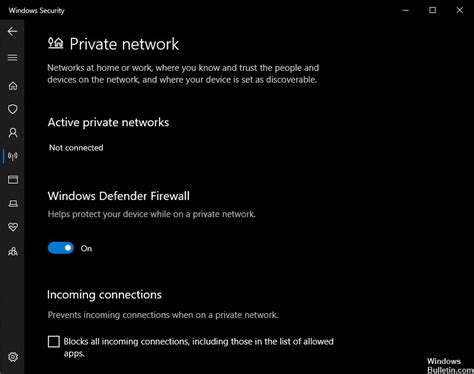The image size is (474, 374).
Task: Close the Windows Security window
Action: click(x=460, y=10)
